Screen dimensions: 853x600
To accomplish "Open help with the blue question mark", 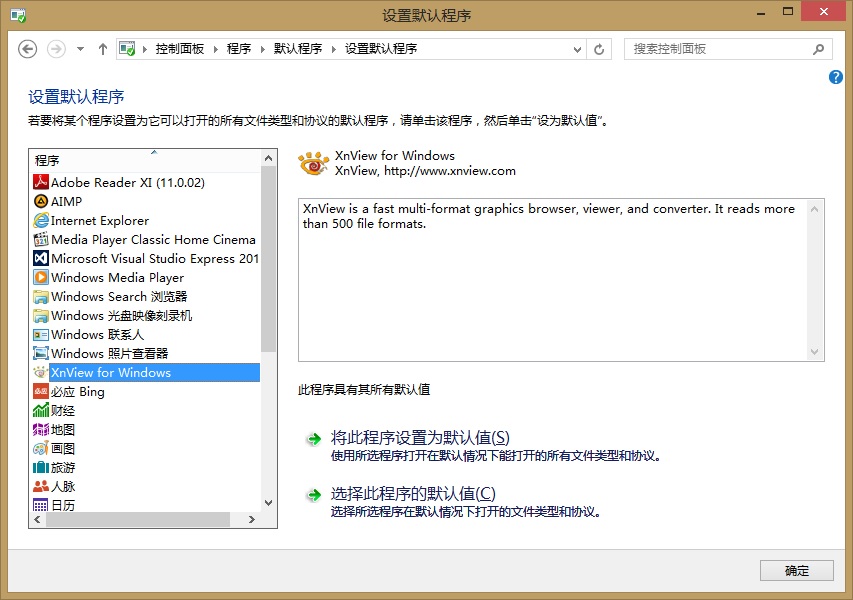I will pyautogui.click(x=836, y=77).
